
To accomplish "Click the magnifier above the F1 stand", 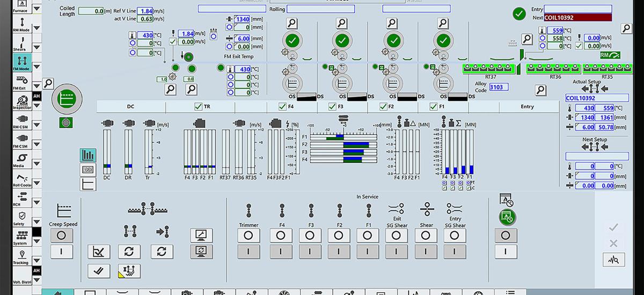I will [x=443, y=23].
